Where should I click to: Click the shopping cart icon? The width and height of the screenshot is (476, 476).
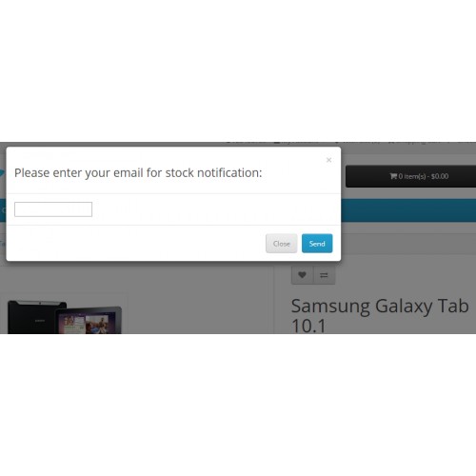pyautogui.click(x=393, y=176)
